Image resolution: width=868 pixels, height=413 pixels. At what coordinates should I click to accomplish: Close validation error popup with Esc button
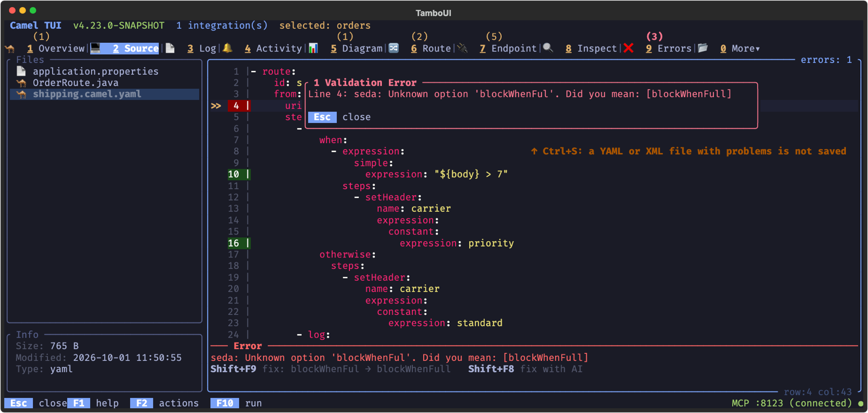(322, 117)
